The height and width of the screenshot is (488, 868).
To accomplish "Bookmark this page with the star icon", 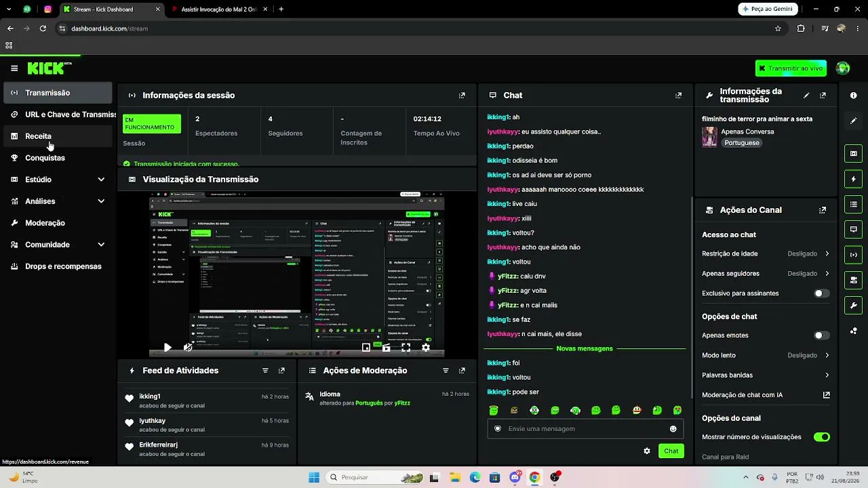I will [x=778, y=28].
